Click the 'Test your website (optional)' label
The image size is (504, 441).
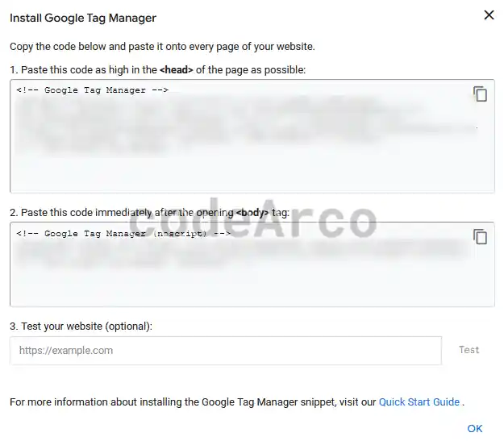point(81,327)
